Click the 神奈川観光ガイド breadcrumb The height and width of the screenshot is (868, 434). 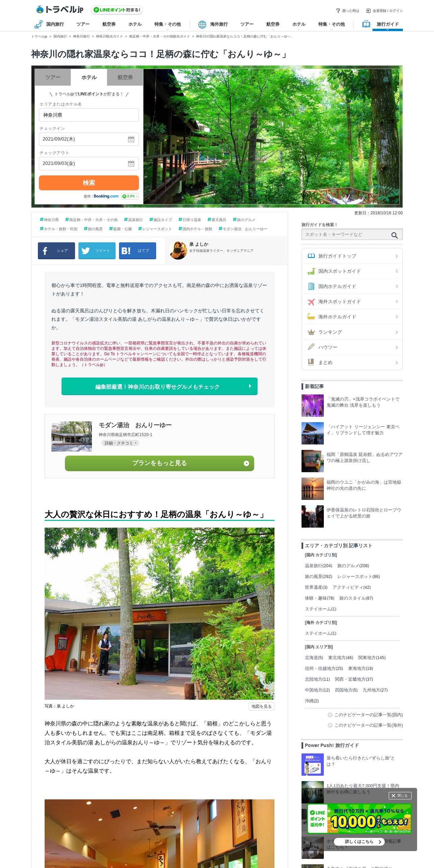(x=109, y=37)
